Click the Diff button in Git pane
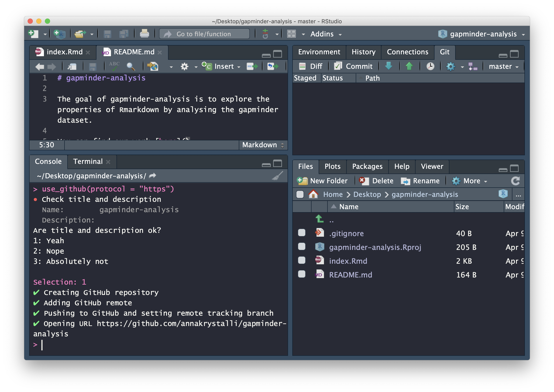Image resolution: width=554 pixels, height=392 pixels. click(x=310, y=66)
